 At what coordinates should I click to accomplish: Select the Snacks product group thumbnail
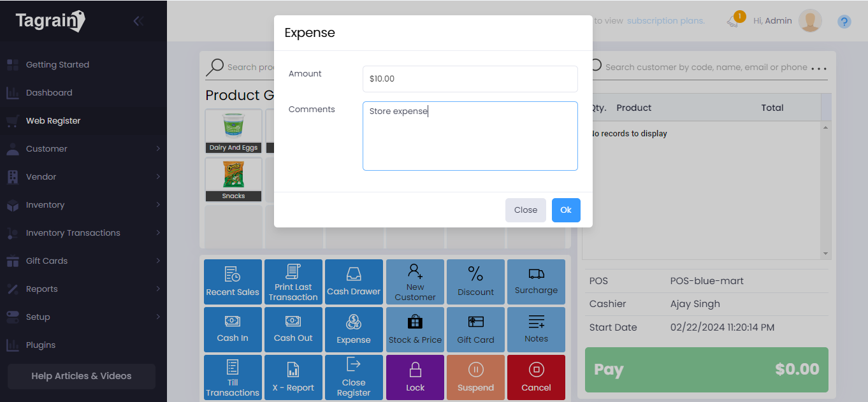233,179
